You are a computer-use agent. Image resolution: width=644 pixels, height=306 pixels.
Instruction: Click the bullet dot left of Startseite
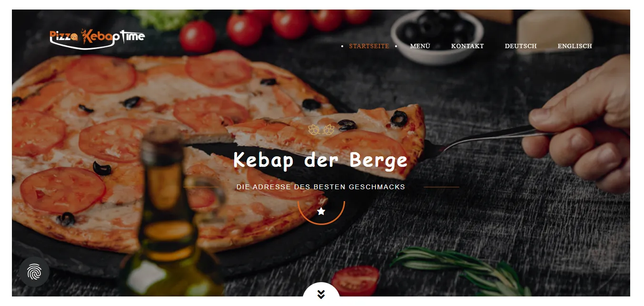[x=342, y=46]
